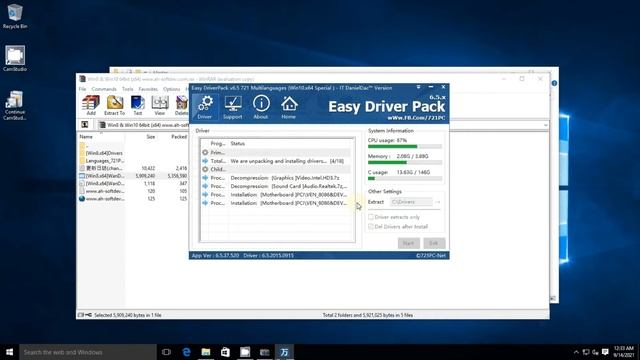Click the Extract To toolbar icon in WinRAR

click(115, 106)
